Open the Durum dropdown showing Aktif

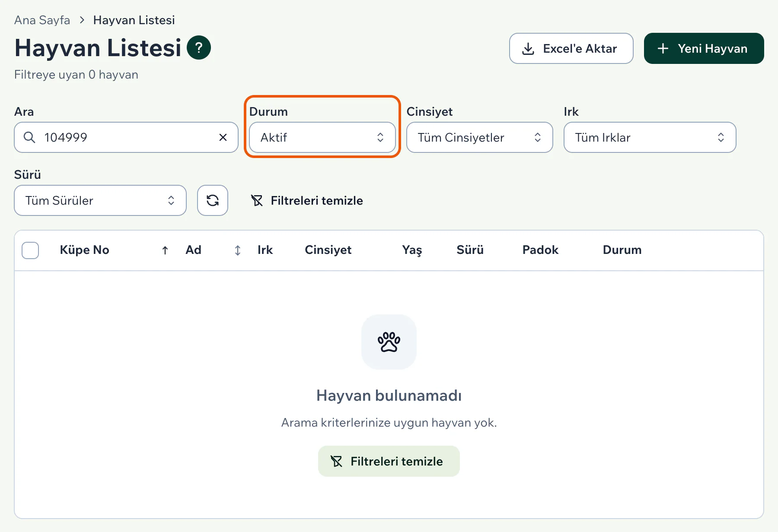(x=322, y=137)
